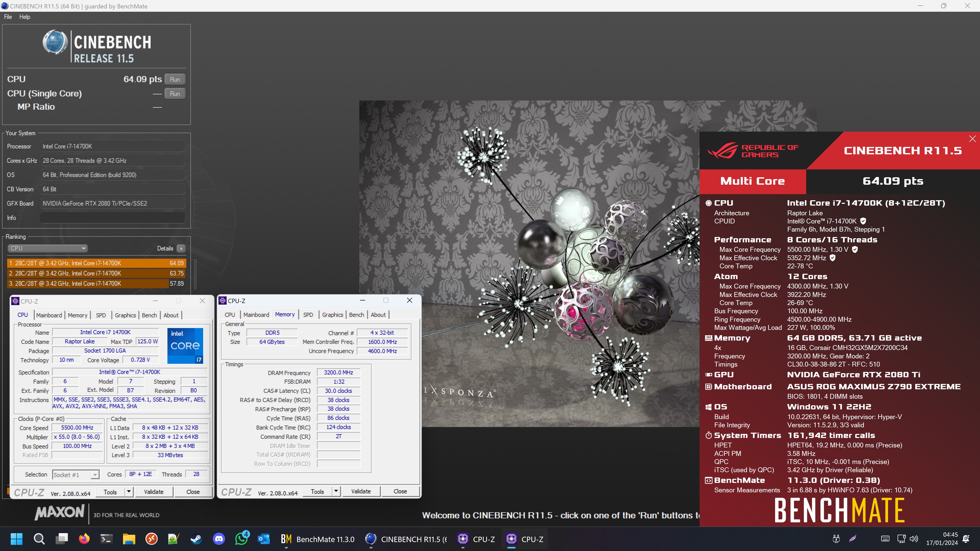Click CPU-Z icon in right window title bar
This screenshot has width=980, height=551.
pos(223,301)
